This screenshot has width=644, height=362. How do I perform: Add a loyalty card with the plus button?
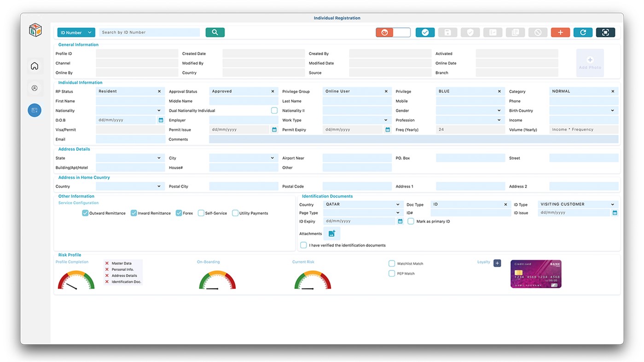coord(497,263)
